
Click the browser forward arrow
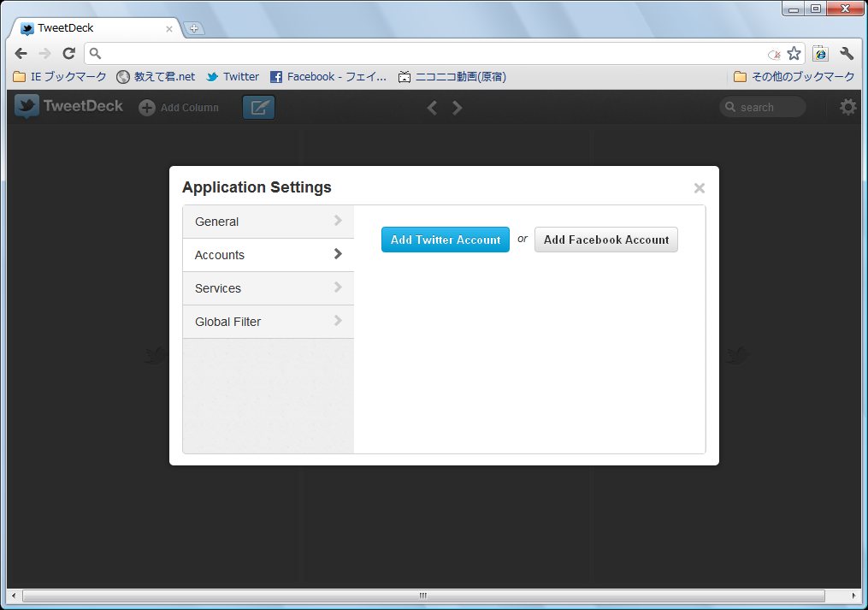(44, 53)
